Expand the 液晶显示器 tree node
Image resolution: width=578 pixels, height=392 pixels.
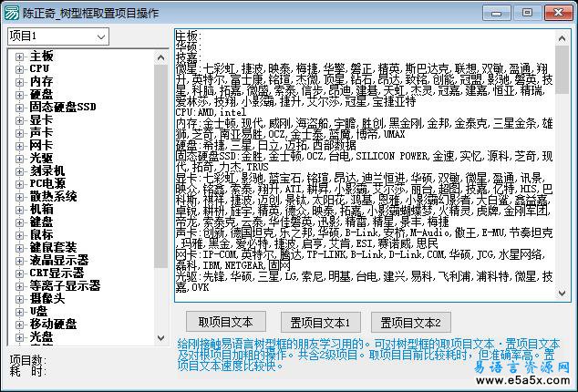[x=19, y=261]
